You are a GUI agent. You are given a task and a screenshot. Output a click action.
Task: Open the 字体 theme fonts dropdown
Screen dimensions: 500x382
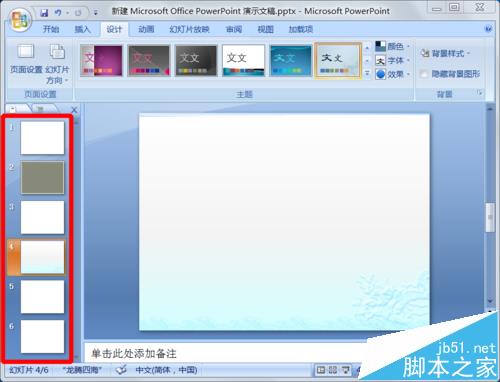(393, 60)
